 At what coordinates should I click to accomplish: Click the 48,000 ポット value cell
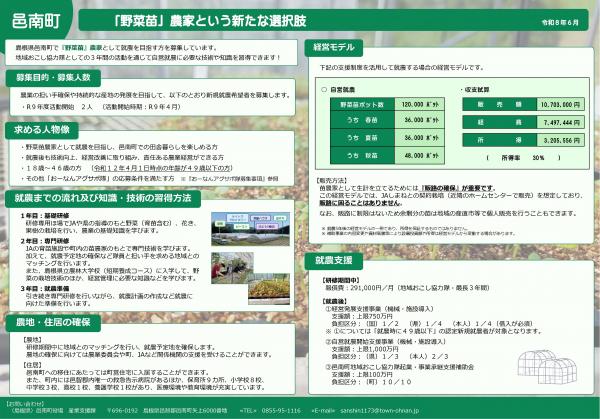pyautogui.click(x=420, y=156)
